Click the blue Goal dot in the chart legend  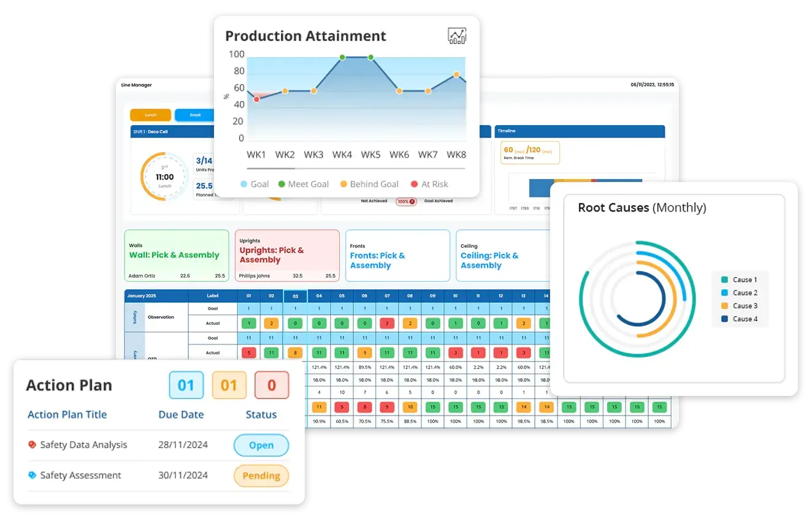click(x=243, y=184)
